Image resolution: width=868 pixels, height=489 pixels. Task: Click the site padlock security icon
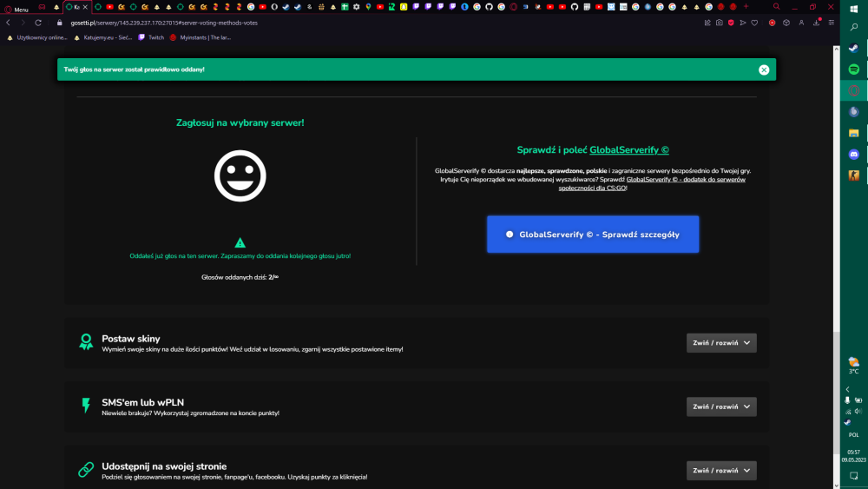coord(60,23)
